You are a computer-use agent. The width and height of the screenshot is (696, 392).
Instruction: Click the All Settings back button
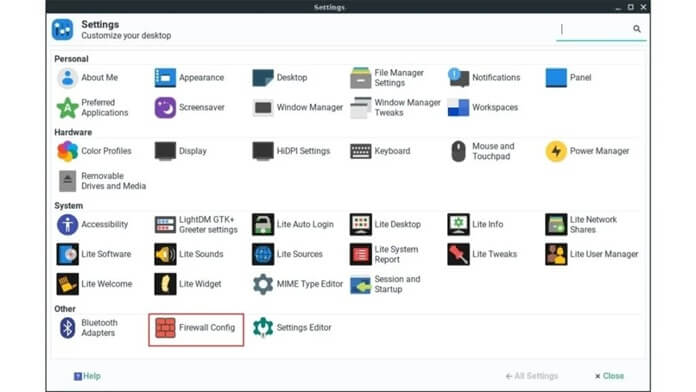click(532, 376)
